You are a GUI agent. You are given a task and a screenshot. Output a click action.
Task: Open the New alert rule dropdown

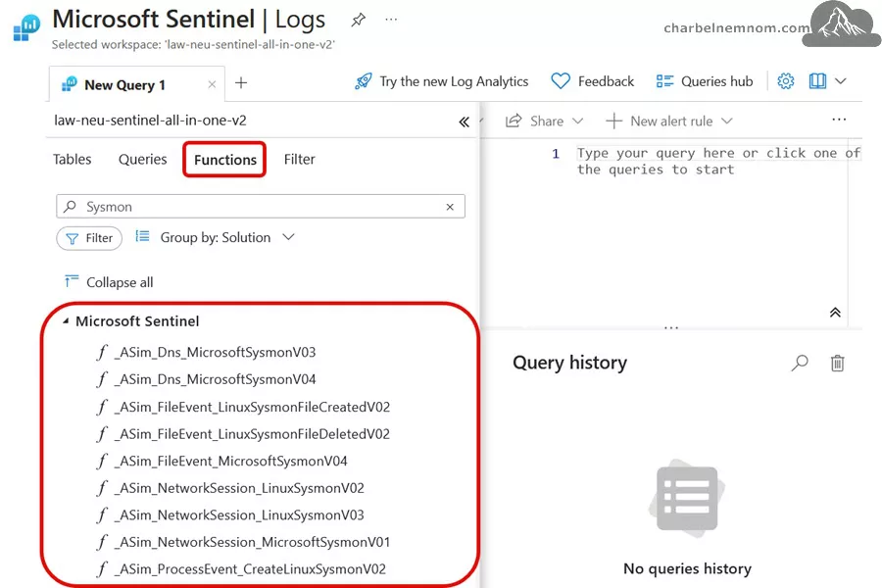pyautogui.click(x=669, y=121)
